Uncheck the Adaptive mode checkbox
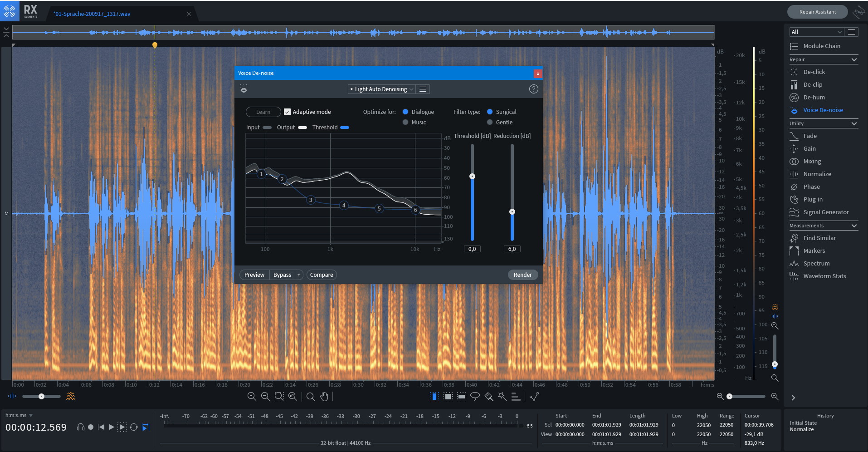The height and width of the screenshot is (452, 868). point(287,112)
